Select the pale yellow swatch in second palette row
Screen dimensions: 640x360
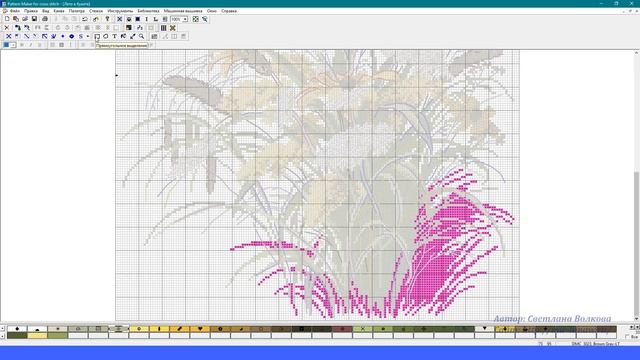pos(37,336)
